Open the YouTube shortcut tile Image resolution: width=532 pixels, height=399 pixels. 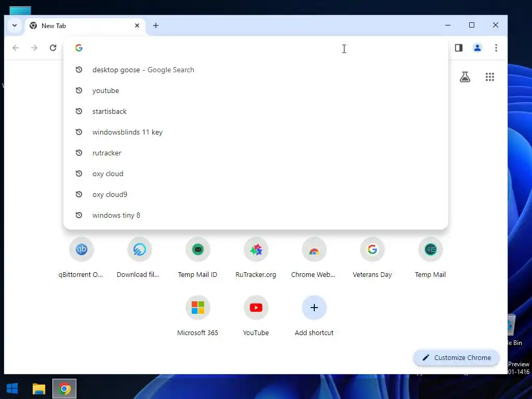click(x=256, y=315)
